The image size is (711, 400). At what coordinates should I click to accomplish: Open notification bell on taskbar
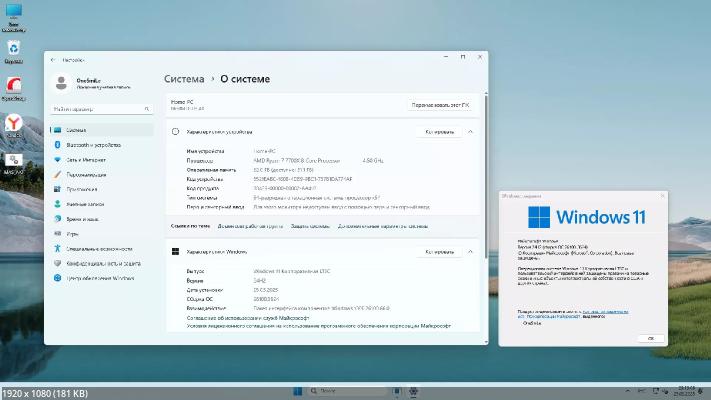701,391
